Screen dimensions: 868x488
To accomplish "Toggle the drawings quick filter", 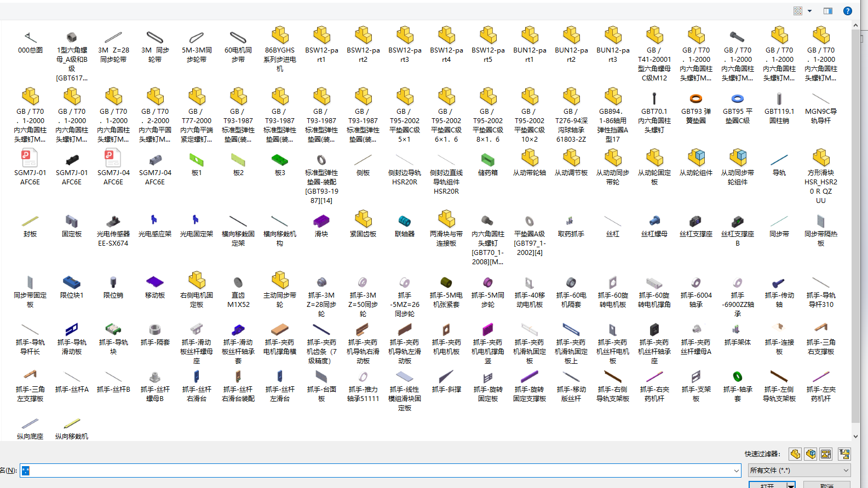I will (826, 454).
